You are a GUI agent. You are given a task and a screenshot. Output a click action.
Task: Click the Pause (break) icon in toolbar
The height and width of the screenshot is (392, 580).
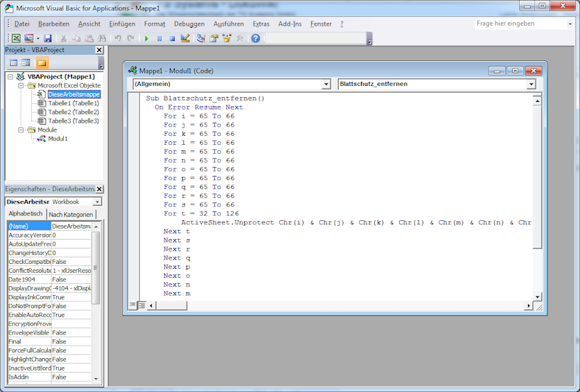[159, 39]
